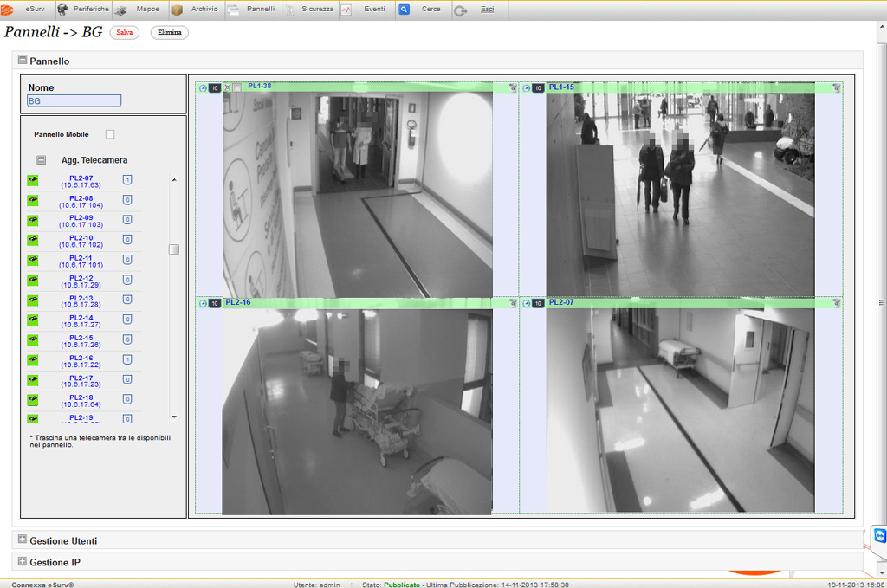The width and height of the screenshot is (887, 588).
Task: Click the green camera icon beside PL2-07
Action: 33,180
